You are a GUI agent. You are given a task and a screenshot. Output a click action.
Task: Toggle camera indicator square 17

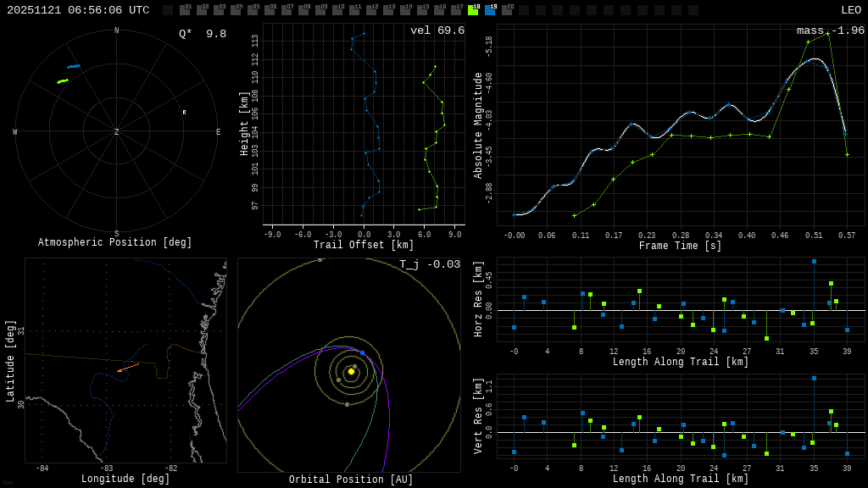coord(455,10)
